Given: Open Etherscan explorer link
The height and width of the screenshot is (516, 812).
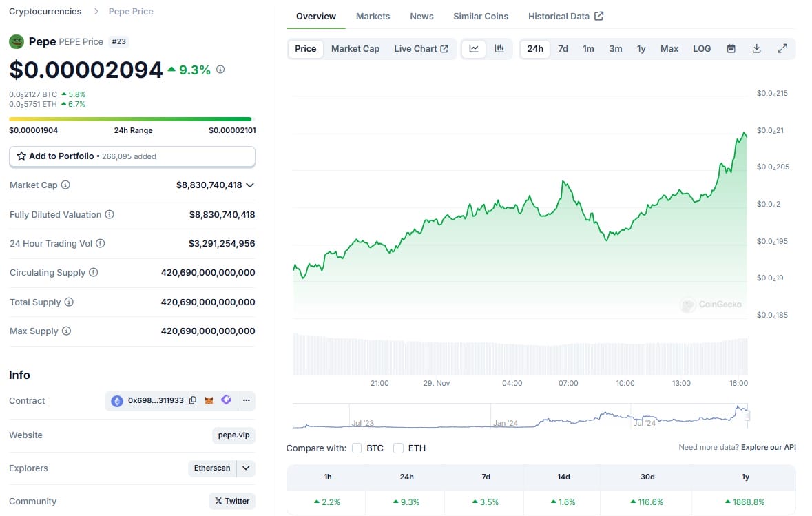Looking at the screenshot, I should (x=212, y=468).
